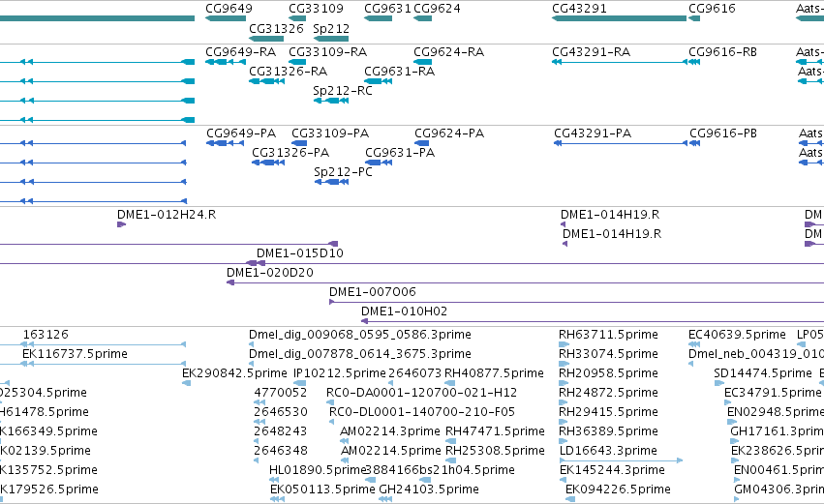Select clone DME1-007O06
824x504 pixels.
[373, 292]
